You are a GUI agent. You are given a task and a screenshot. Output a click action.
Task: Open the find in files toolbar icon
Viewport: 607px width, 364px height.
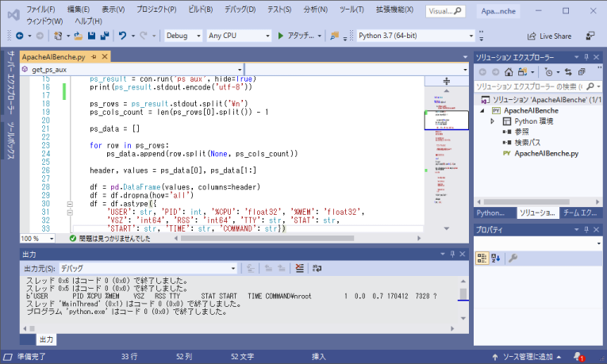pos(335,36)
